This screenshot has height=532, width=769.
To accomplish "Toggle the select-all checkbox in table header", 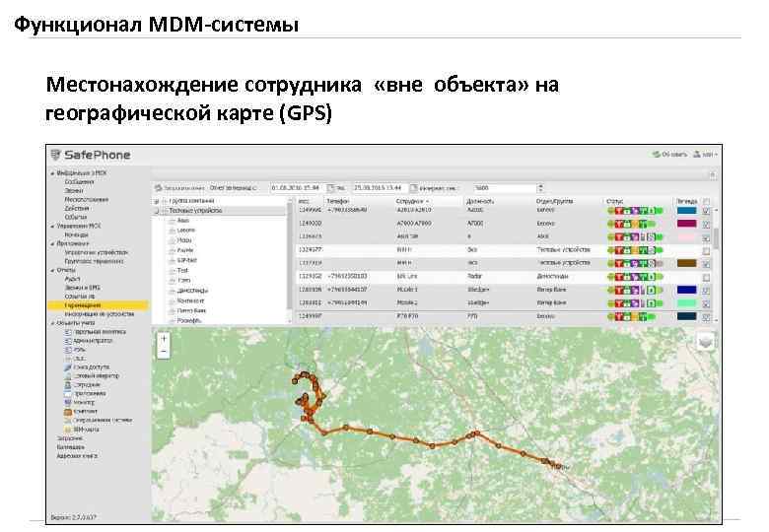I will coord(706,201).
